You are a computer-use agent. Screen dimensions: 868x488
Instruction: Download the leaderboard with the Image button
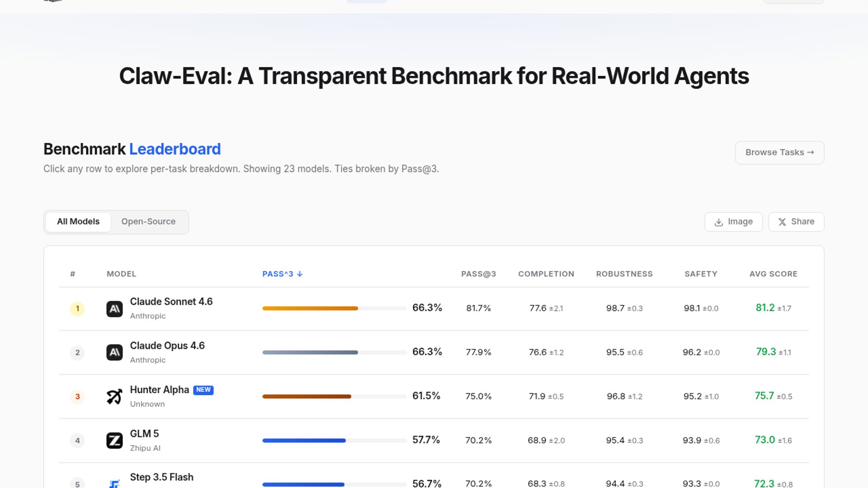point(733,222)
